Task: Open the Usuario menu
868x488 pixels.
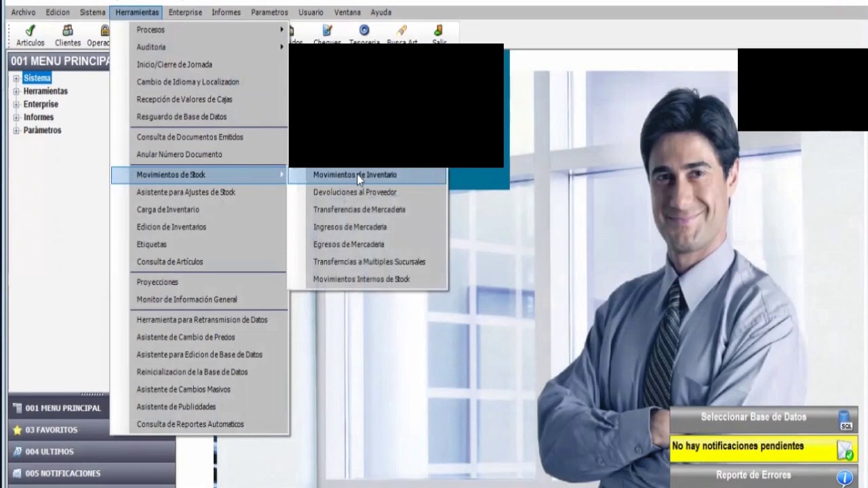Action: tap(311, 12)
